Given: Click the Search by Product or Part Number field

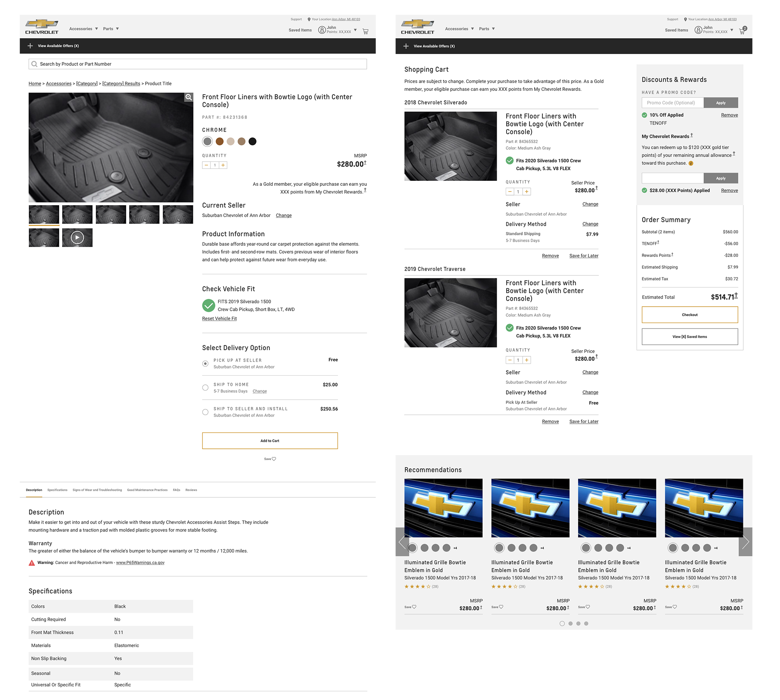Looking at the screenshot, I should [198, 64].
